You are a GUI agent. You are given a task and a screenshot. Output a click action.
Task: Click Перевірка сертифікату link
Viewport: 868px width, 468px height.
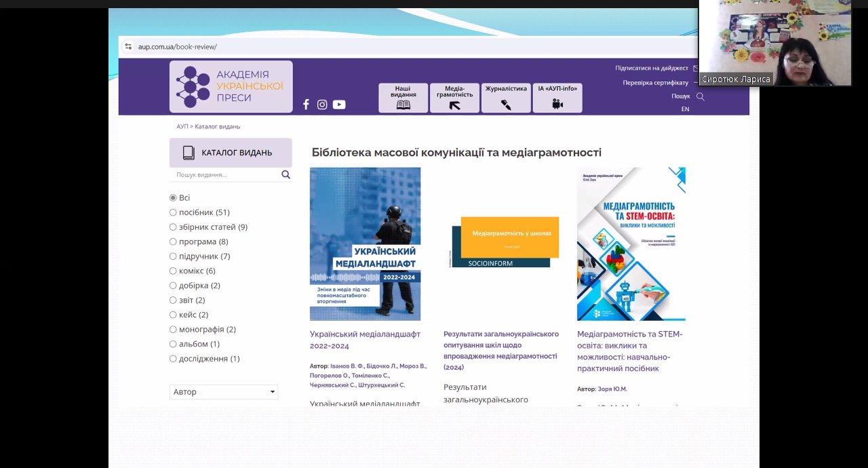[656, 83]
